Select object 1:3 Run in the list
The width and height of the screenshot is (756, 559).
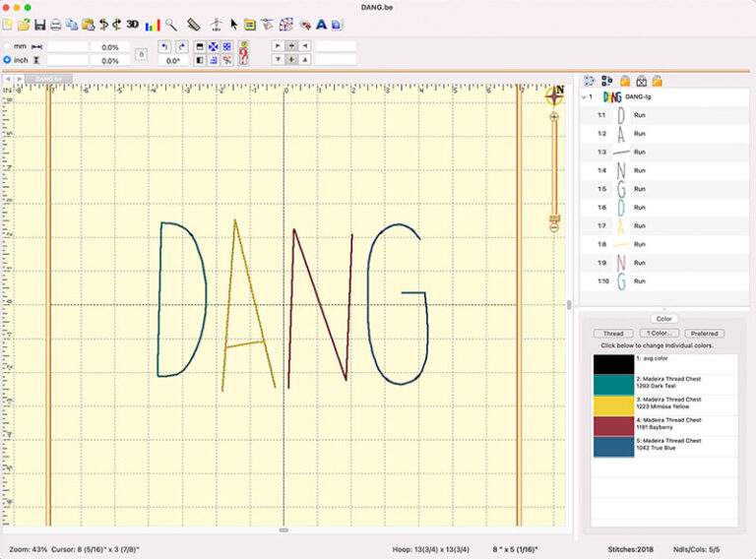[640, 152]
